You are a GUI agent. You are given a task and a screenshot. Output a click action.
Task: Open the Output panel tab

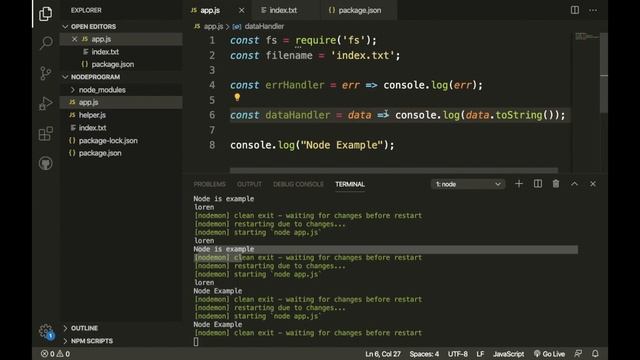click(x=249, y=184)
